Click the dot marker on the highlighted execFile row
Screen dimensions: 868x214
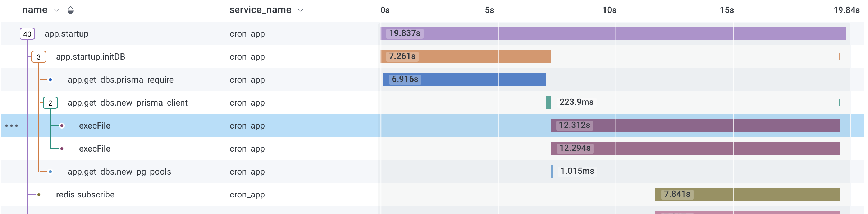(x=62, y=125)
